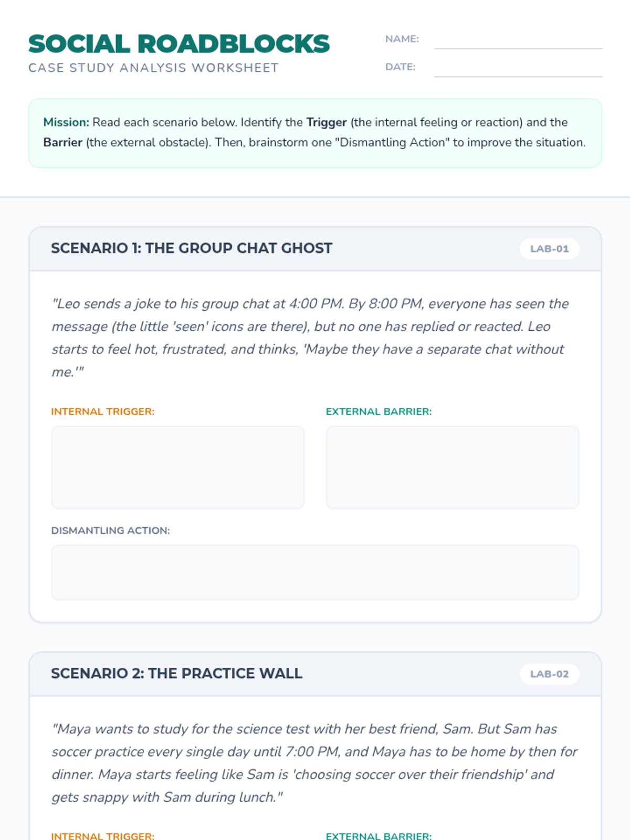Click the Case Study Analysis Worksheet subtitle
Screen dimensions: 630x840
click(x=153, y=68)
